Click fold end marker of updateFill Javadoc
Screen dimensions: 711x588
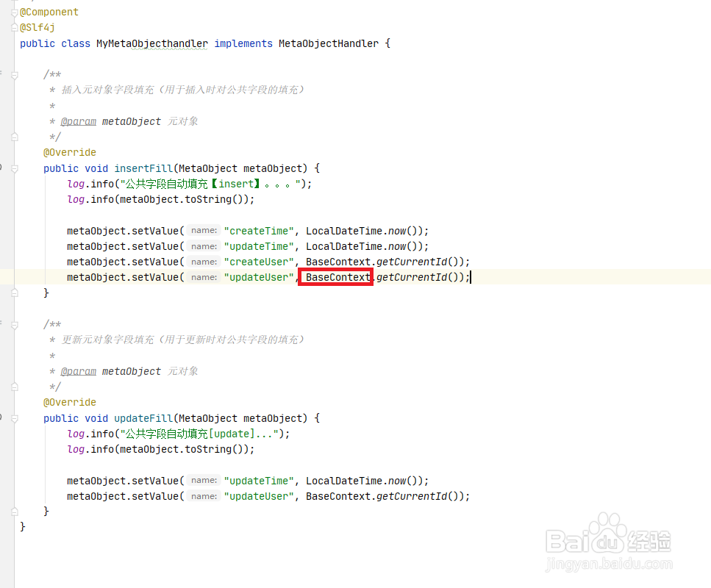point(15,387)
